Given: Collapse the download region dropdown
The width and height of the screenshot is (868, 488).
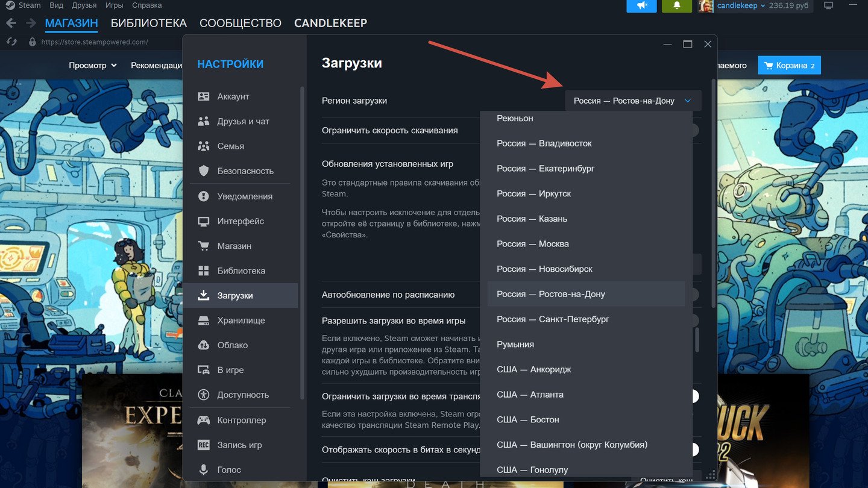Looking at the screenshot, I should click(x=633, y=101).
